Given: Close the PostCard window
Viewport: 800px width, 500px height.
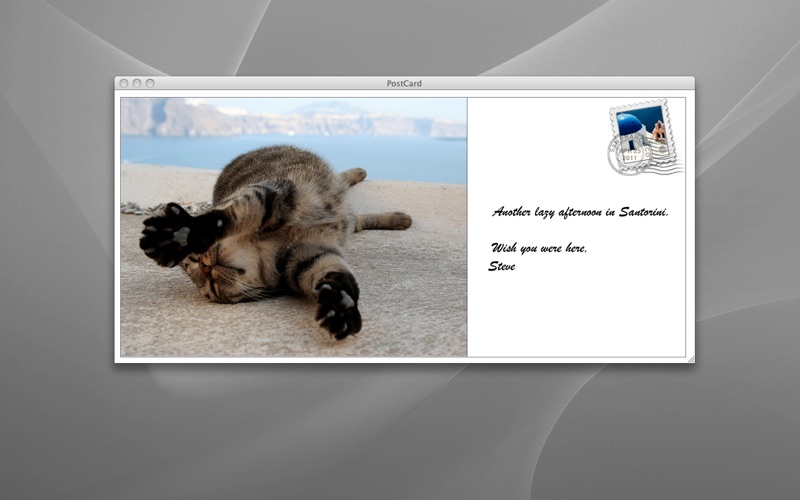Looking at the screenshot, I should coord(124,83).
